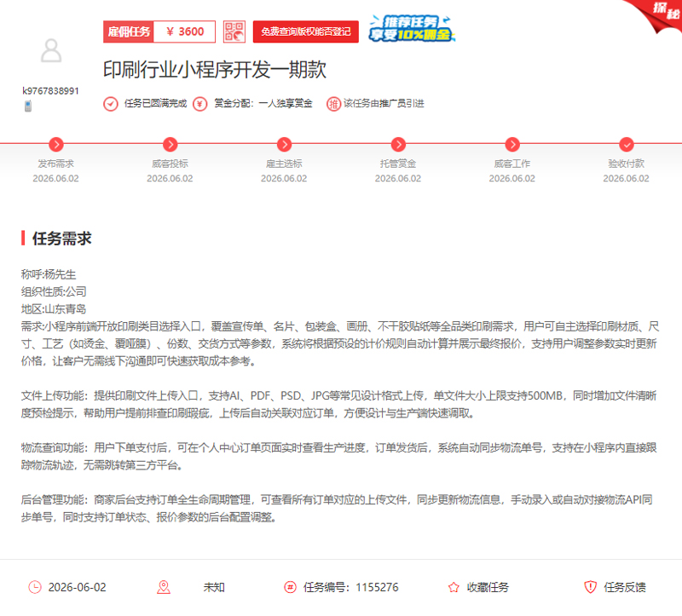Viewport: 682px width, 616px height.
Task: Click the 文件上传功能 paragraph
Action: [x=338, y=405]
